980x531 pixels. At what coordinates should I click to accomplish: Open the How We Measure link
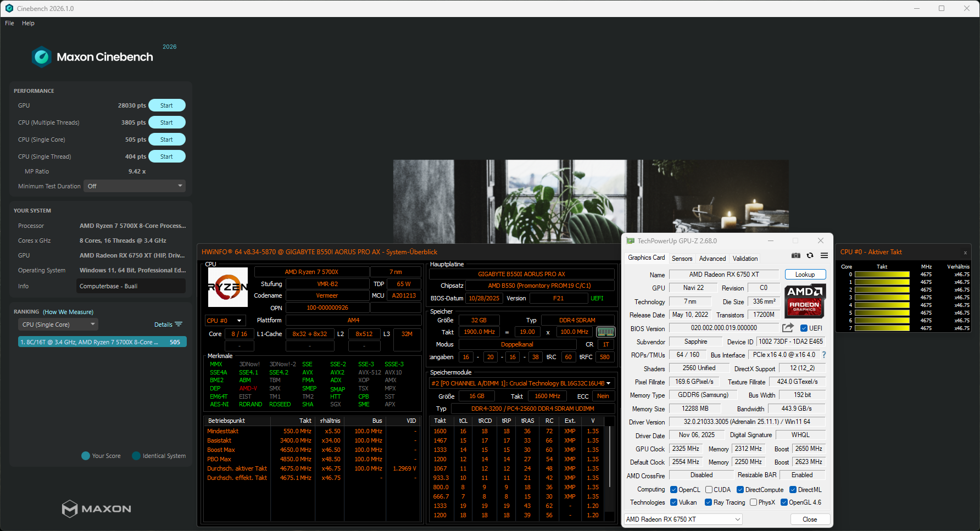(x=68, y=312)
